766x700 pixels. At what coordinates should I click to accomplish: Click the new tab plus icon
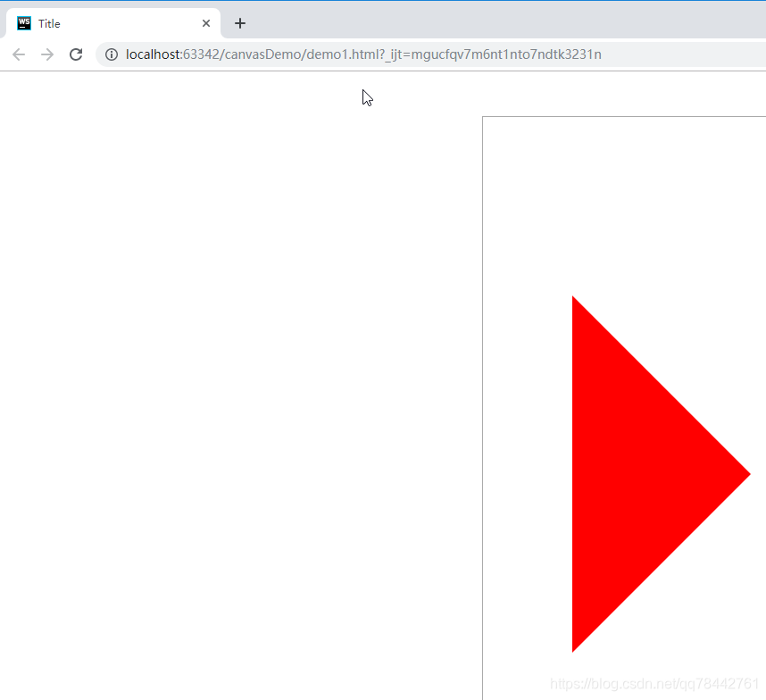click(239, 23)
